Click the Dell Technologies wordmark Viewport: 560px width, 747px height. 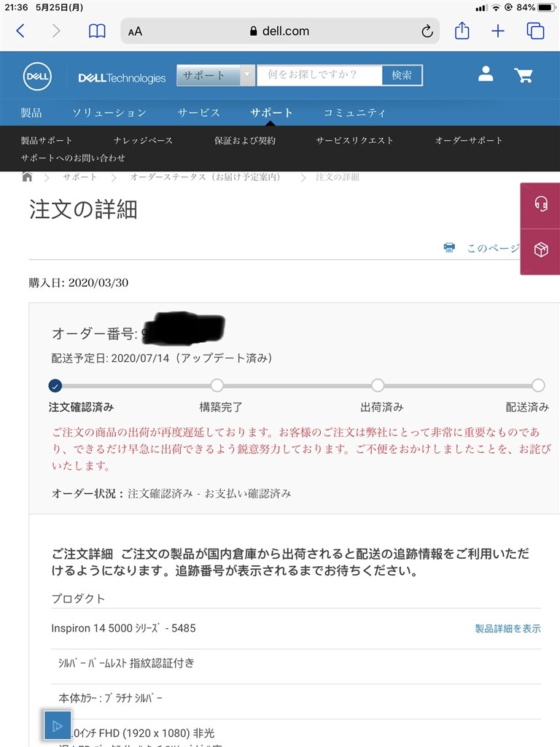(x=122, y=77)
